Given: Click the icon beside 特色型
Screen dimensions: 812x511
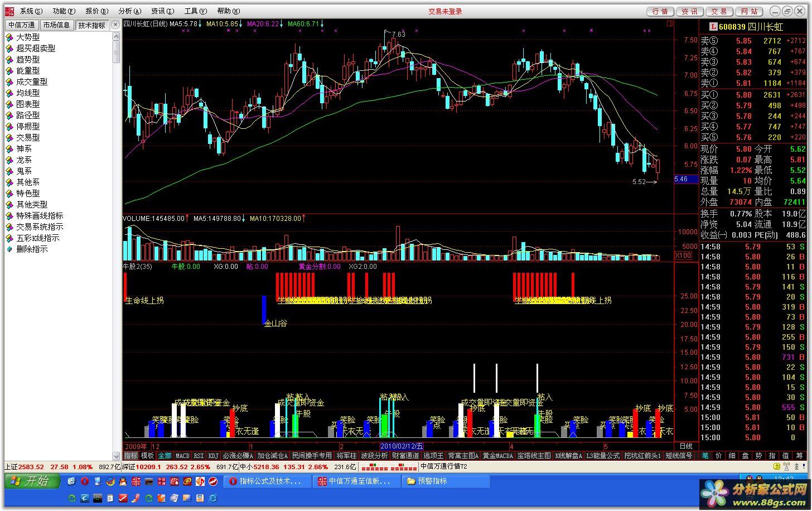Looking at the screenshot, I should coord(9,193).
